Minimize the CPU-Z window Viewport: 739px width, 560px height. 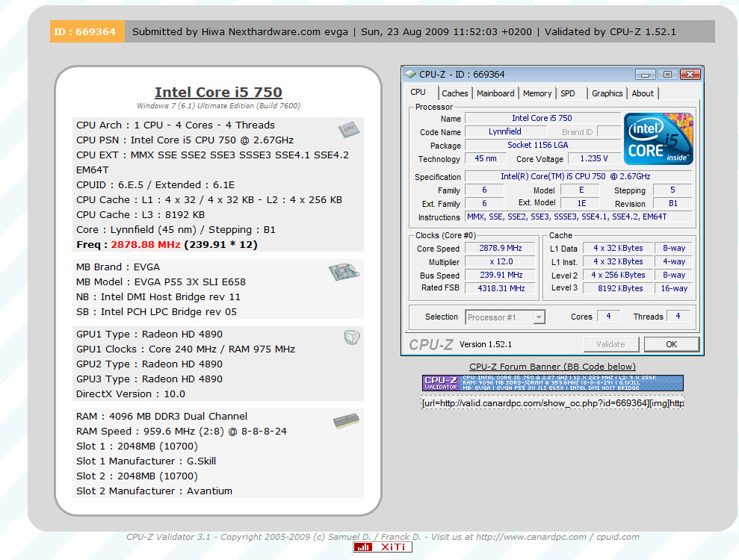tap(645, 75)
